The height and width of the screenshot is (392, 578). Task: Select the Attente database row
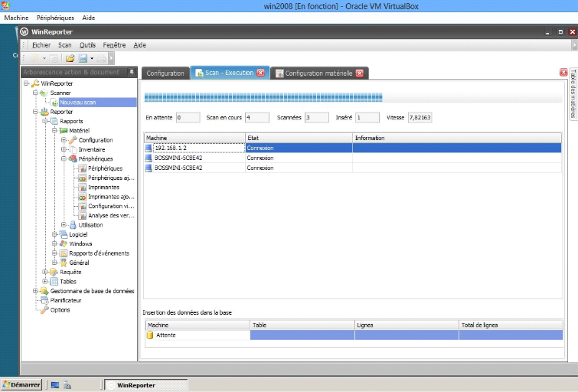click(354, 335)
